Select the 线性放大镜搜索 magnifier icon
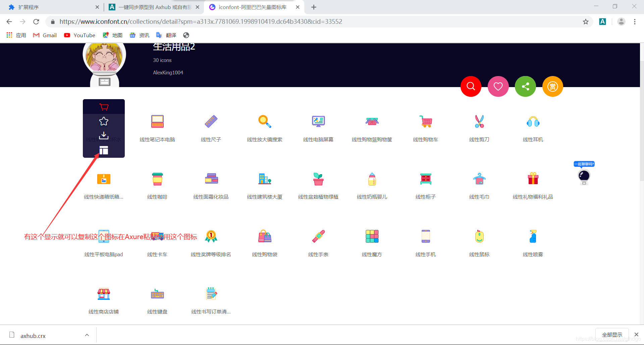The width and height of the screenshot is (644, 345). pos(265,121)
